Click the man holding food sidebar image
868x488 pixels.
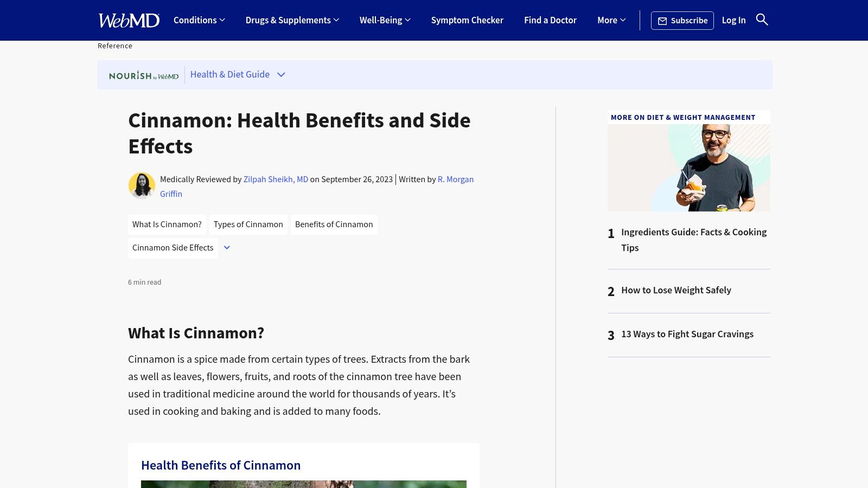click(689, 168)
